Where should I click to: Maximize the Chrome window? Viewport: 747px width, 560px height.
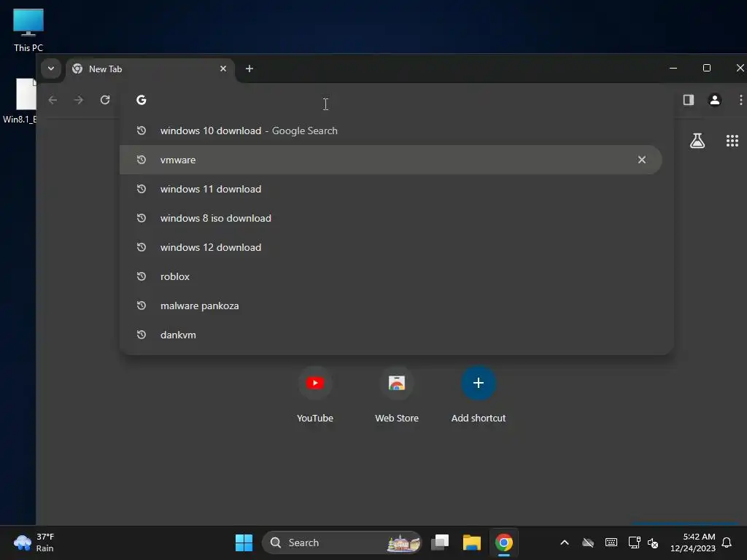tap(706, 68)
